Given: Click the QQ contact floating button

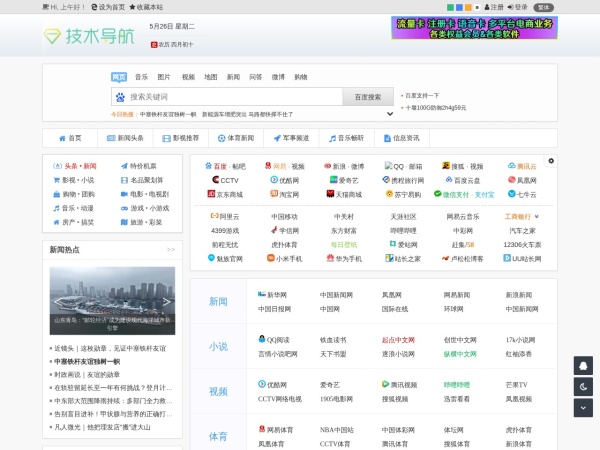Looking at the screenshot, I should pyautogui.click(x=583, y=366).
